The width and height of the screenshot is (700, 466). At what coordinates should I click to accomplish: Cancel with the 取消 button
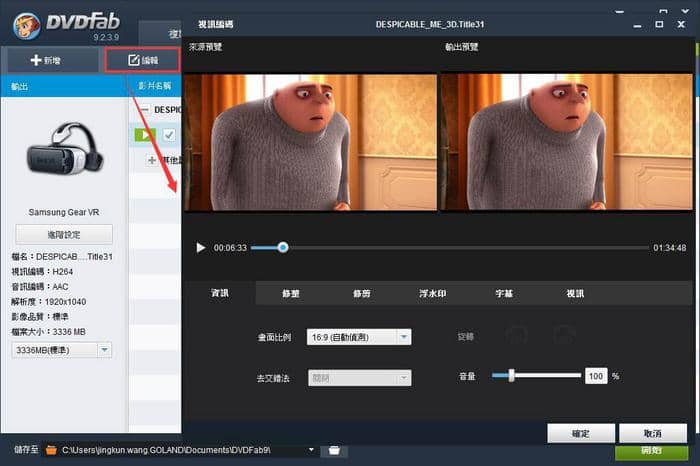(653, 433)
